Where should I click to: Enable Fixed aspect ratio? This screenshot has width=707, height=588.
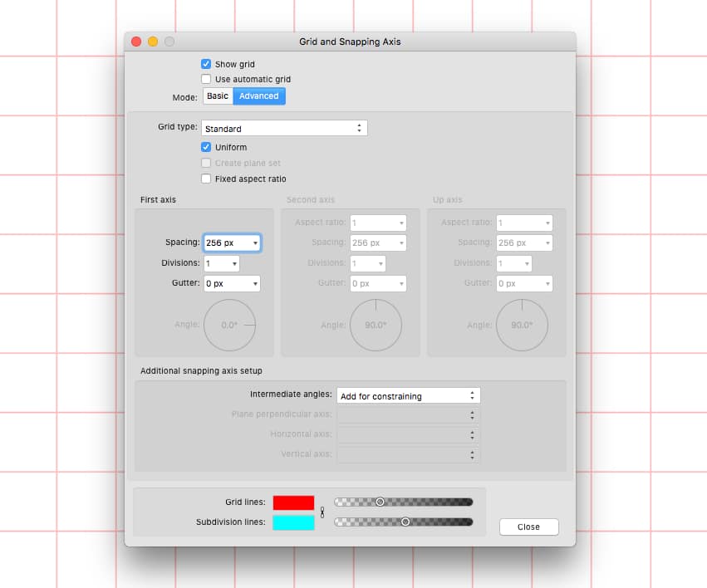[x=206, y=179]
